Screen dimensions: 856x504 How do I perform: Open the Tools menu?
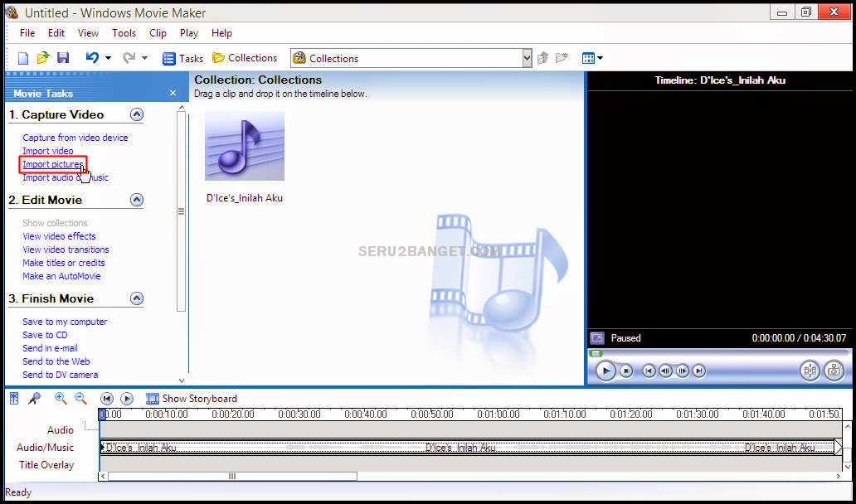pyautogui.click(x=124, y=33)
